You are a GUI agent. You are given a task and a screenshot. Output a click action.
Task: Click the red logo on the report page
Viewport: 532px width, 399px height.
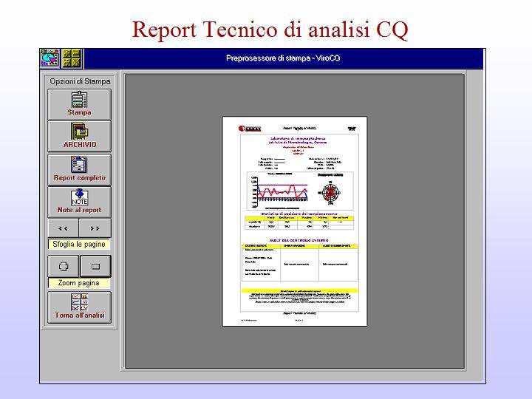[249, 128]
